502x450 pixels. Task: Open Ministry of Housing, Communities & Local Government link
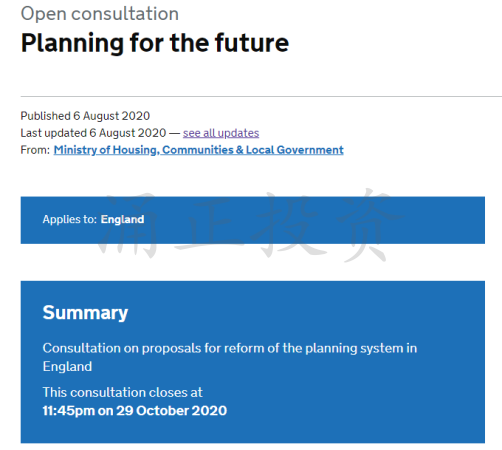coord(198,150)
